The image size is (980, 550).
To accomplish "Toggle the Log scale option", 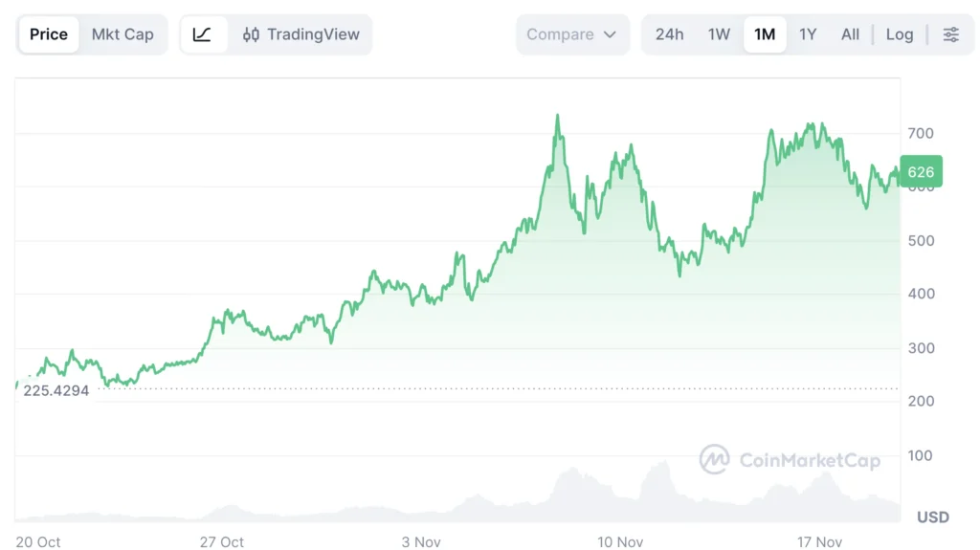I will pyautogui.click(x=899, y=34).
